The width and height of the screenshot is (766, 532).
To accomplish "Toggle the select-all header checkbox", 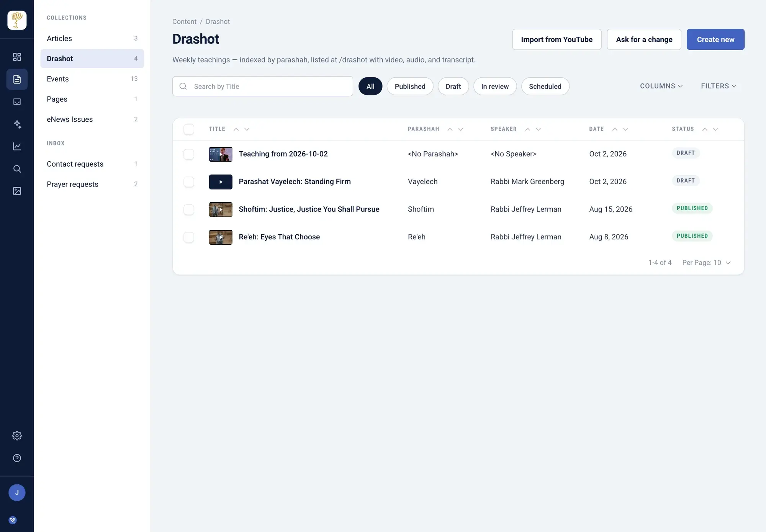I will tap(189, 129).
